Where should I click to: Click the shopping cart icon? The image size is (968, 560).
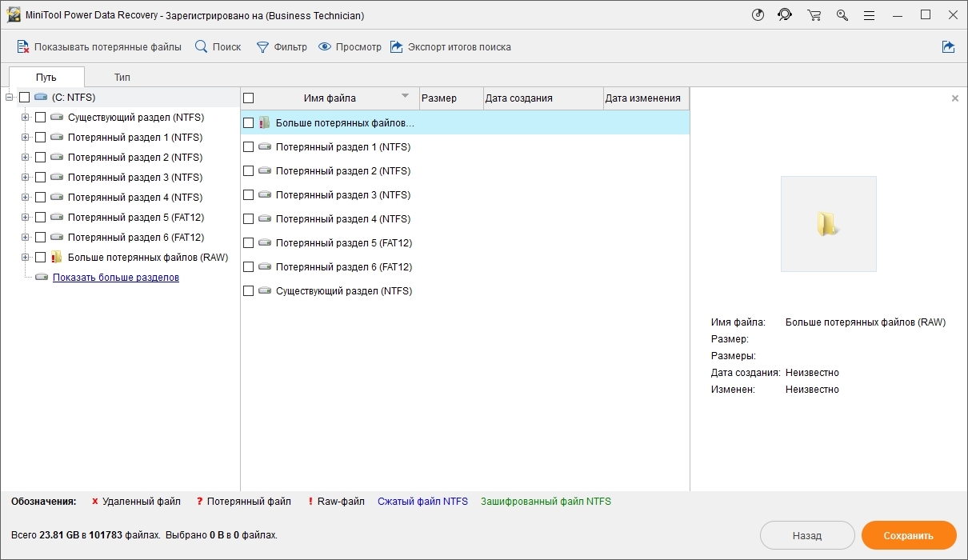[814, 15]
